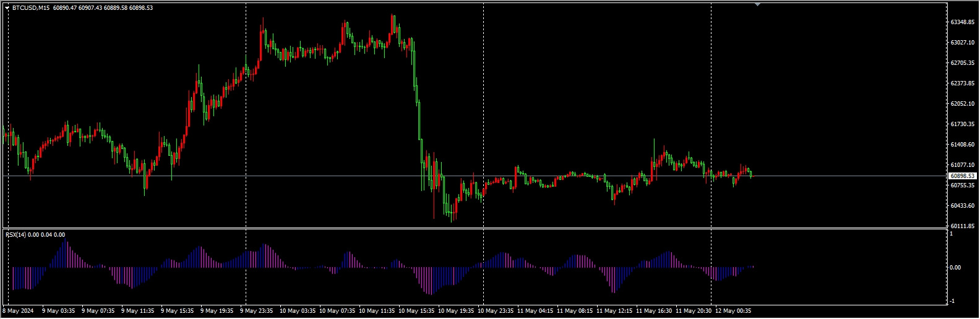Click the 63027.10 price scale value
This screenshot has height=319, width=980.
tap(963, 43)
